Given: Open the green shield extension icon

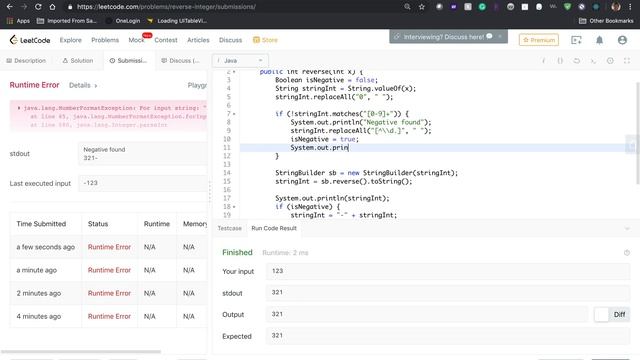Looking at the screenshot, I should click(567, 7).
